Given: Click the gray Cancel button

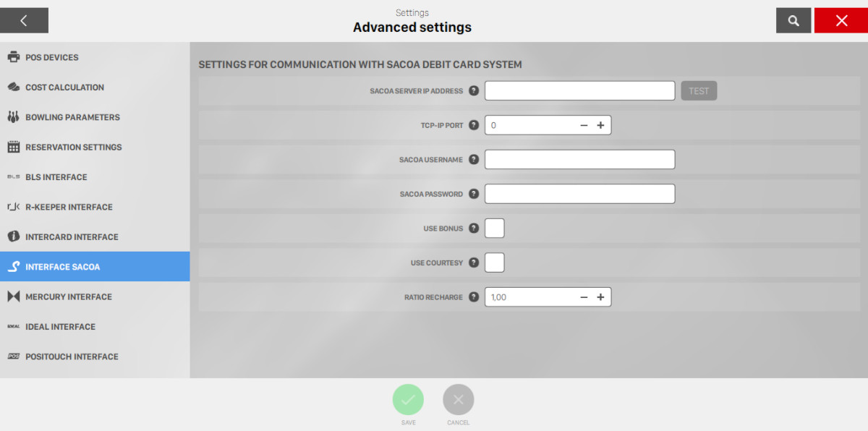Looking at the screenshot, I should pyautogui.click(x=458, y=399).
